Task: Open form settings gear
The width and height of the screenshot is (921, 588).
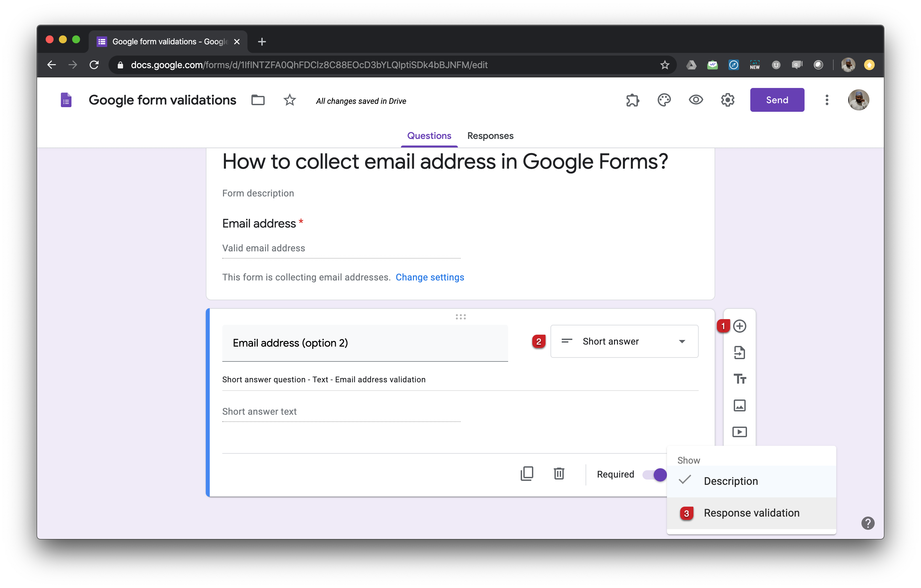Action: pos(728,100)
